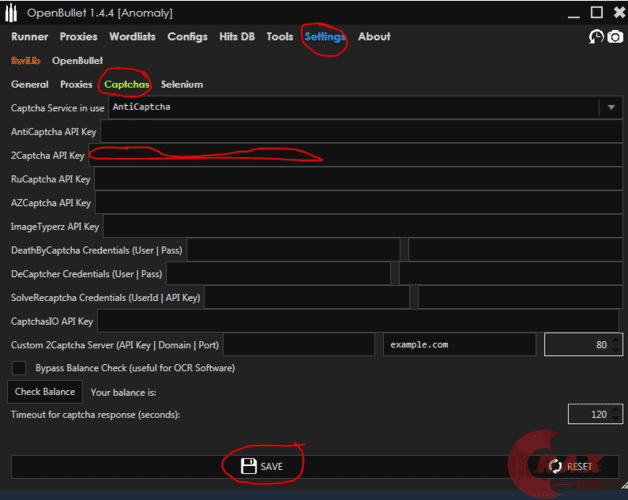Decrease the captcha timeout seconds
The width and height of the screenshot is (628, 500).
[616, 419]
